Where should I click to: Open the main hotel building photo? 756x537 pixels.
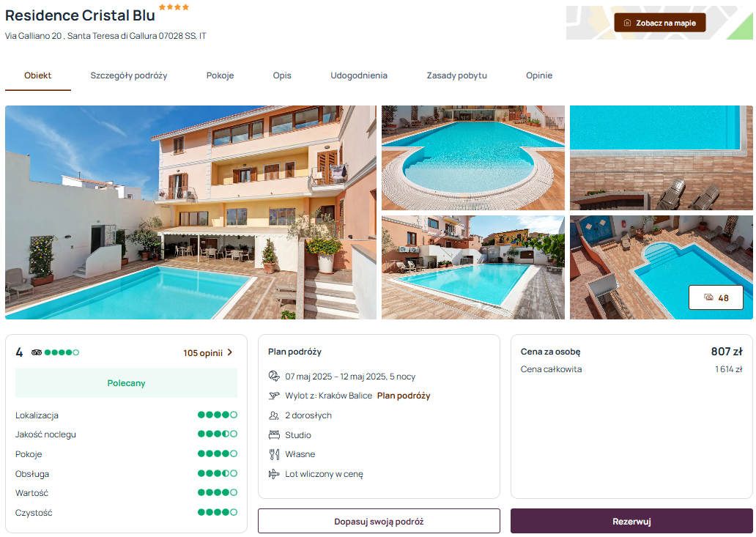point(190,212)
